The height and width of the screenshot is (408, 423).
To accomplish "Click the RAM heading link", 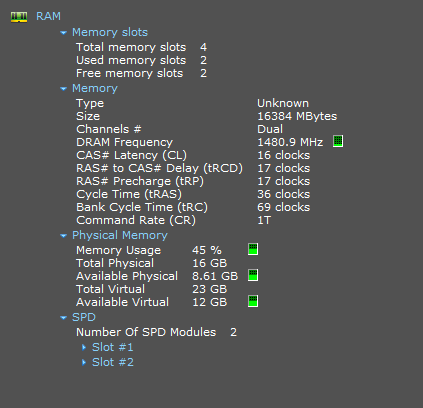I will [48, 16].
